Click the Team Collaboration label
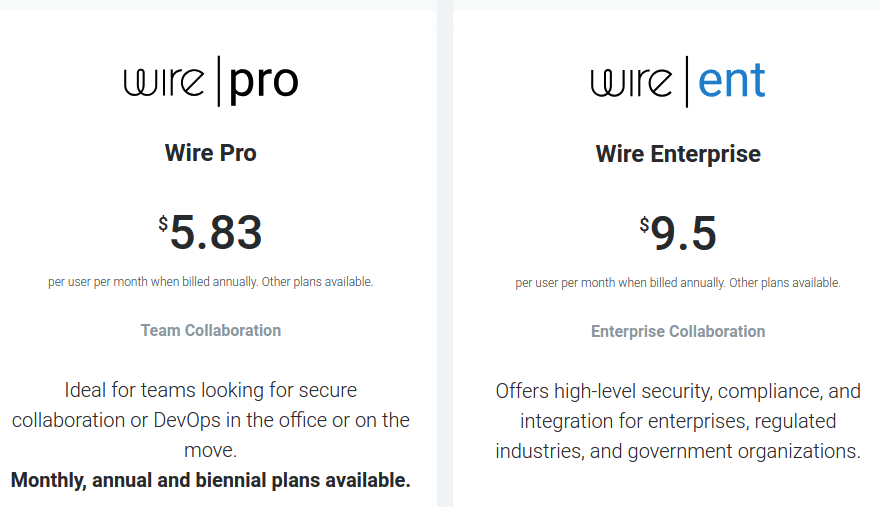880x507 pixels. 210,330
